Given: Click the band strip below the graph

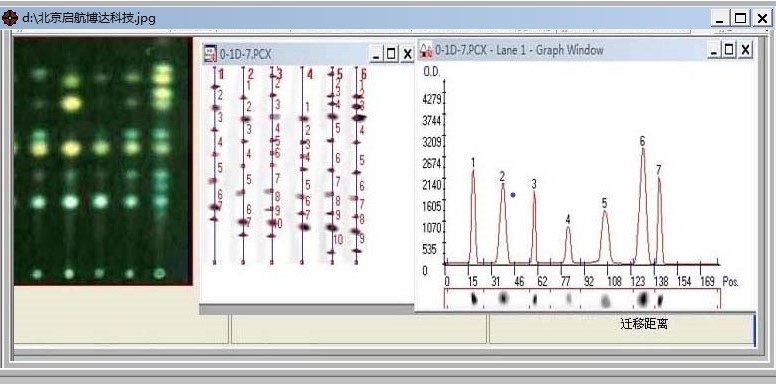Looking at the screenshot, I should pyautogui.click(x=582, y=299).
